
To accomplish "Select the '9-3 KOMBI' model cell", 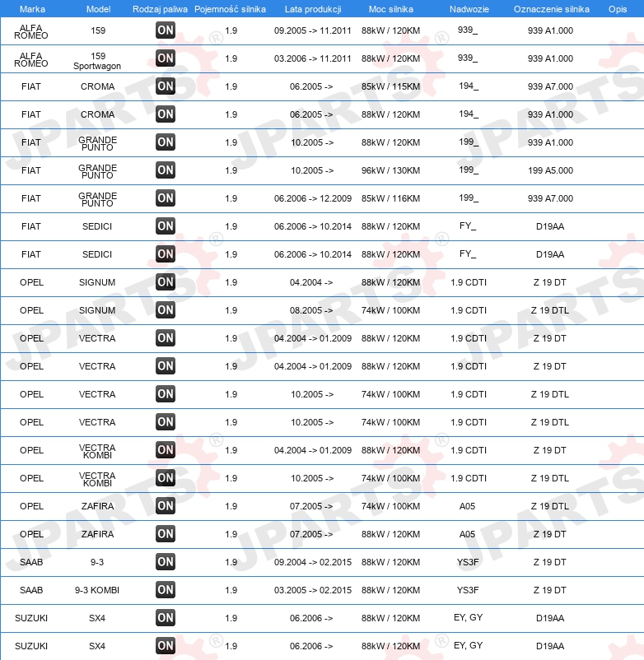I will click(97, 590).
